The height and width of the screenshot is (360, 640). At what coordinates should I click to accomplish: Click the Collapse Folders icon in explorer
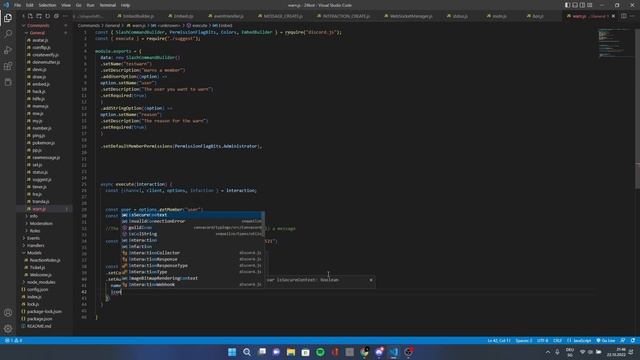[56, 16]
